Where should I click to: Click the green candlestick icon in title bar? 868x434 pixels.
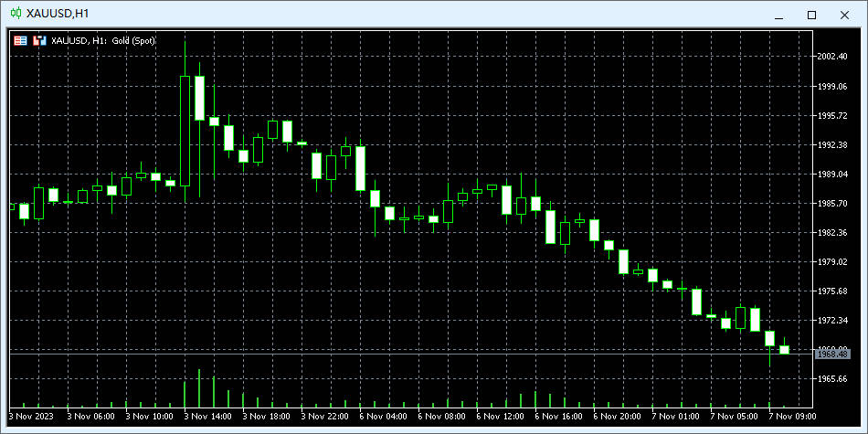point(16,14)
